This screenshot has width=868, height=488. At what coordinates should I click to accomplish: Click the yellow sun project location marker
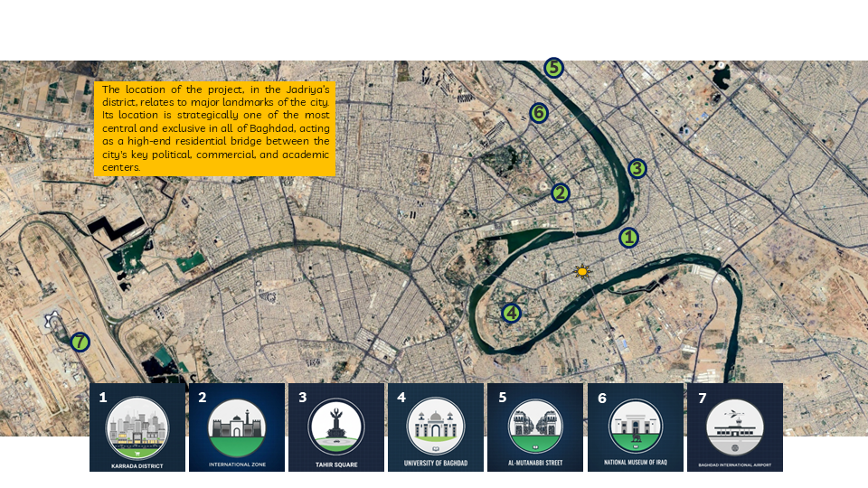(x=581, y=272)
